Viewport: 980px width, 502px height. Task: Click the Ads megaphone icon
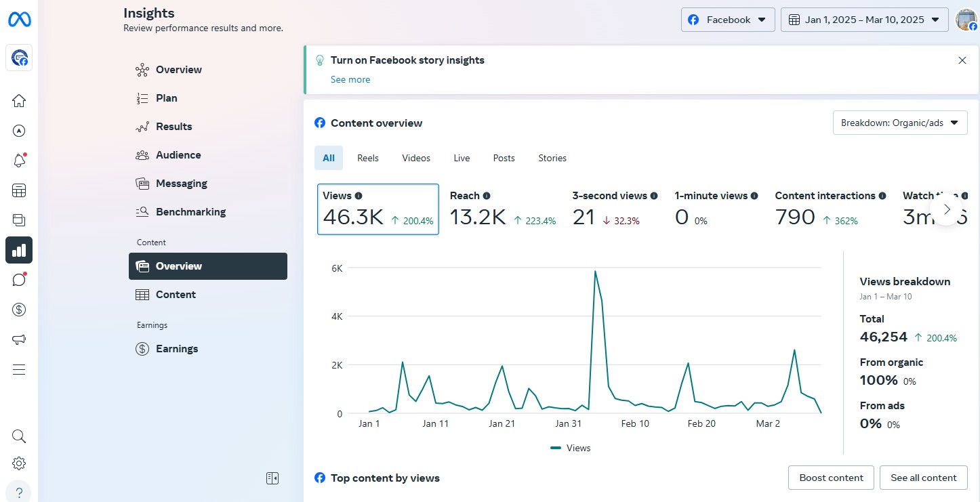click(x=19, y=339)
